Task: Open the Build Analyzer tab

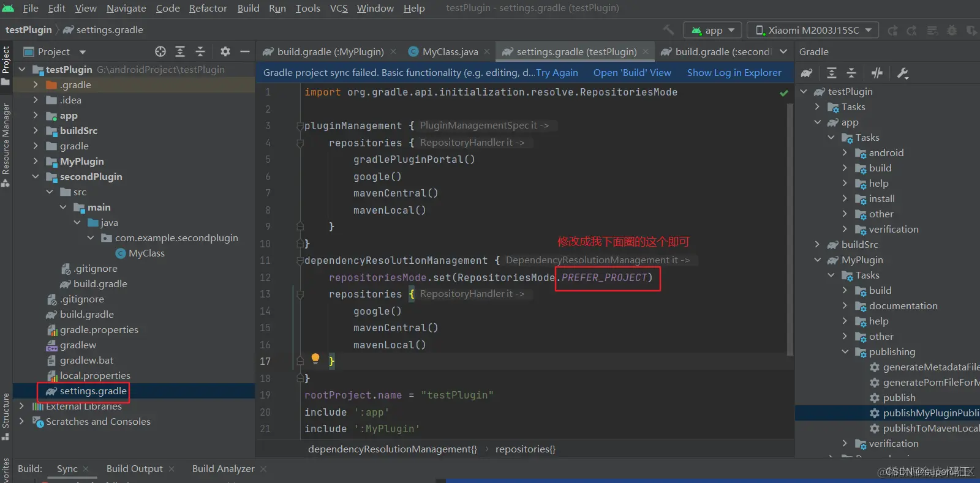Action: click(x=224, y=469)
